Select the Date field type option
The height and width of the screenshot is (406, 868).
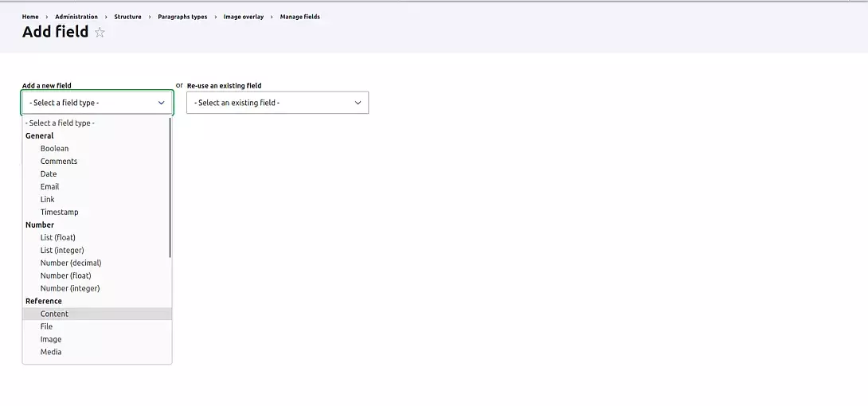pos(49,174)
